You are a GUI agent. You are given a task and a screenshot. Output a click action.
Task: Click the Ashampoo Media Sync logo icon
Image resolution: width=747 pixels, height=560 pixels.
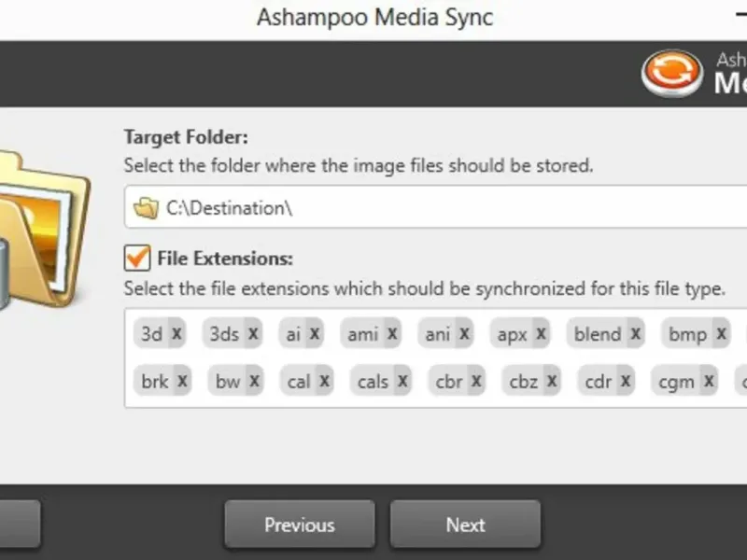click(671, 73)
